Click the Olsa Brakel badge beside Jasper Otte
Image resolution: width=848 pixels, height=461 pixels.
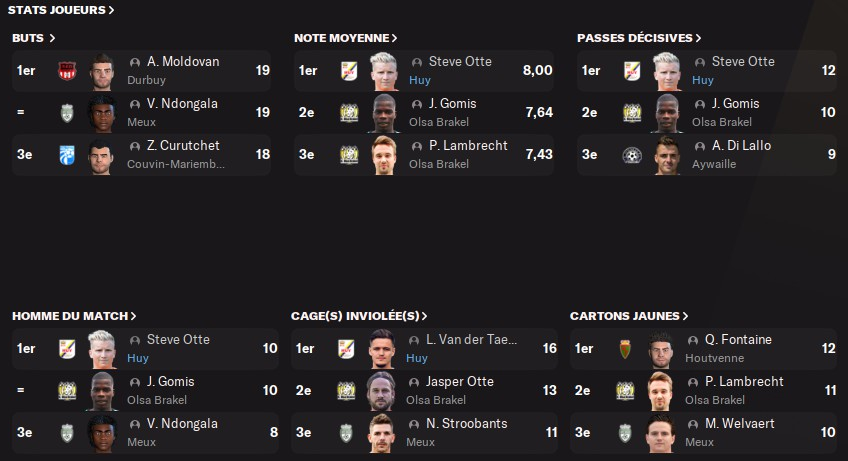[x=347, y=391]
